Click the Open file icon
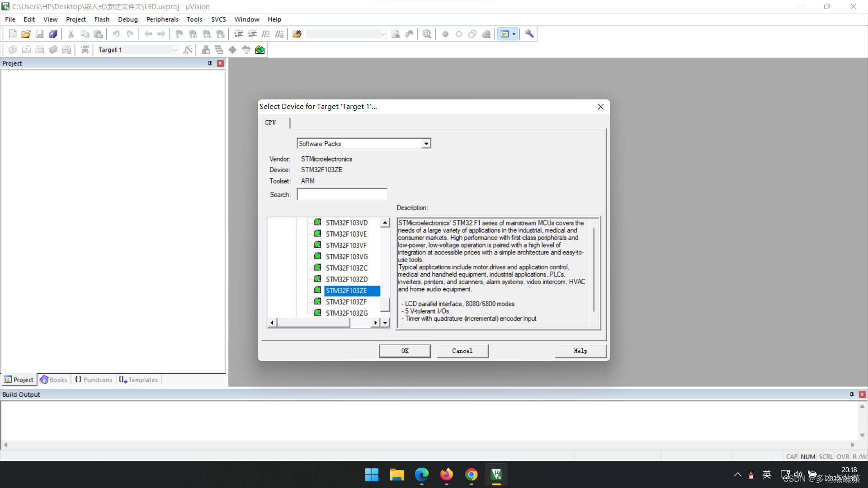 coord(26,34)
